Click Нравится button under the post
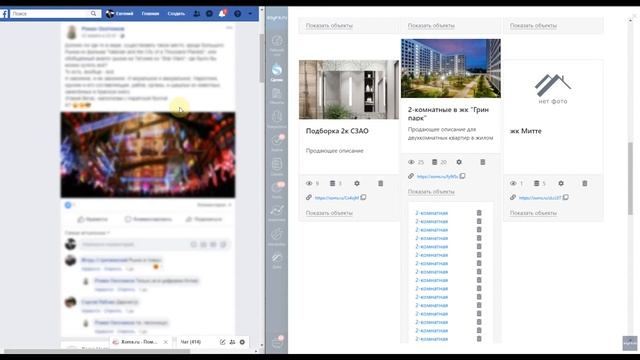640x360 pixels. point(93,219)
